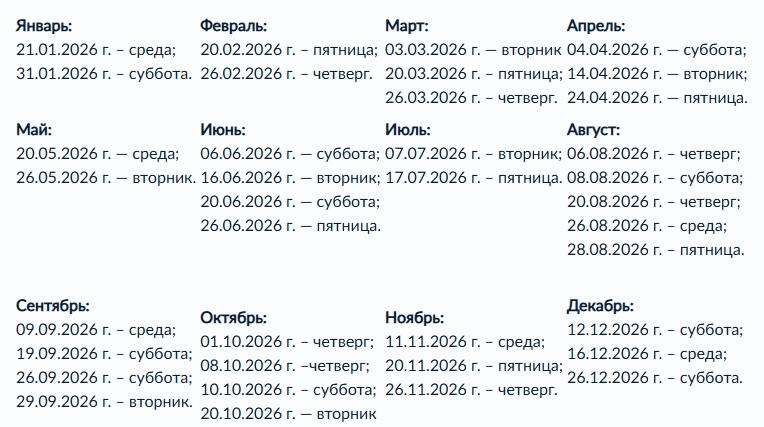
Task: Click the Ноябрь month heading
Action: coord(414,318)
